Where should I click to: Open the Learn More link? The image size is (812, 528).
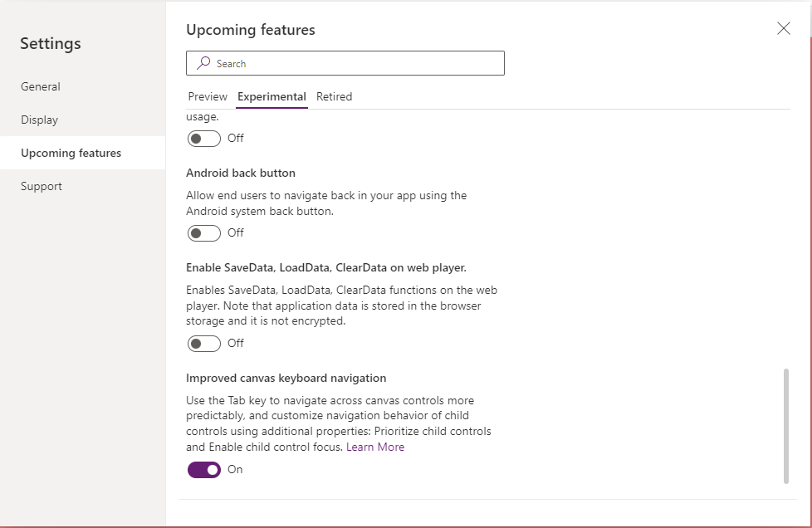(375, 447)
